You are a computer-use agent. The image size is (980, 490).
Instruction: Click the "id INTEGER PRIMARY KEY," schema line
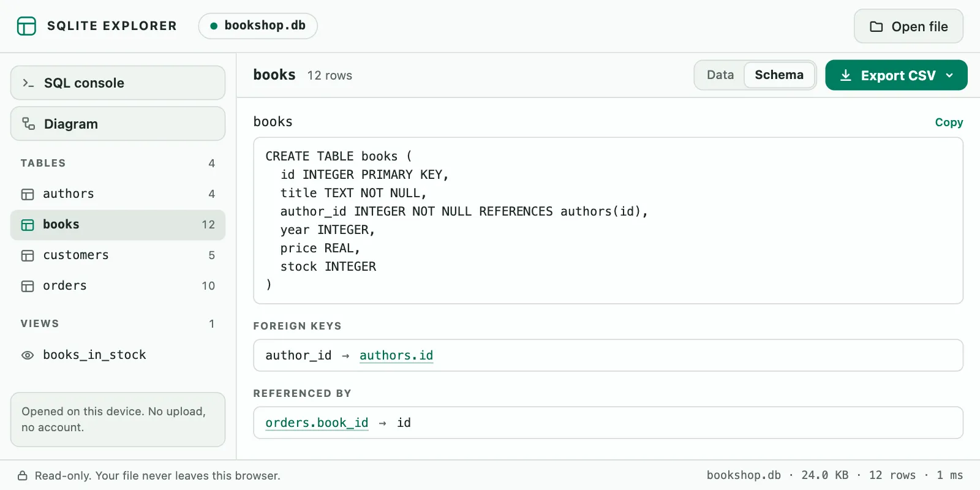coord(364,175)
